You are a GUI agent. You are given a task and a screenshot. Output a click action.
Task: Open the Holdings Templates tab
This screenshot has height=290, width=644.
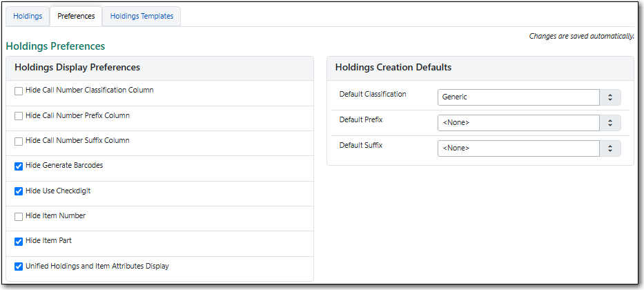142,17
